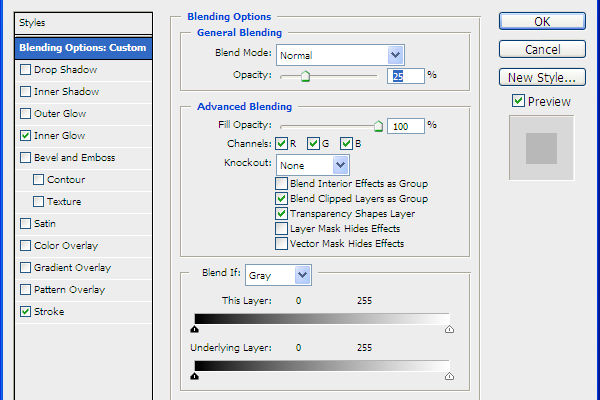Open the Gradient Overlay settings label
Image resolution: width=600 pixels, height=400 pixels.
click(72, 268)
